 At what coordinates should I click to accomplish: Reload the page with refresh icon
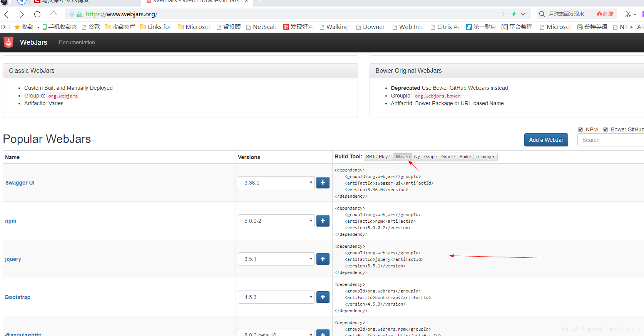pos(37,14)
